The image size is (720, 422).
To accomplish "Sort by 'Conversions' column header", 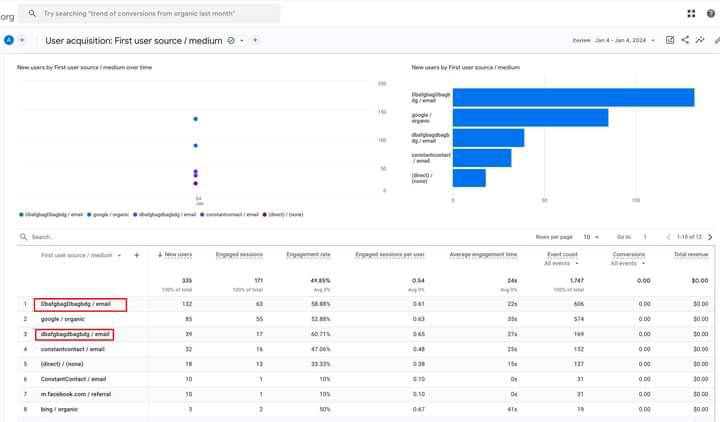I will (x=629, y=254).
